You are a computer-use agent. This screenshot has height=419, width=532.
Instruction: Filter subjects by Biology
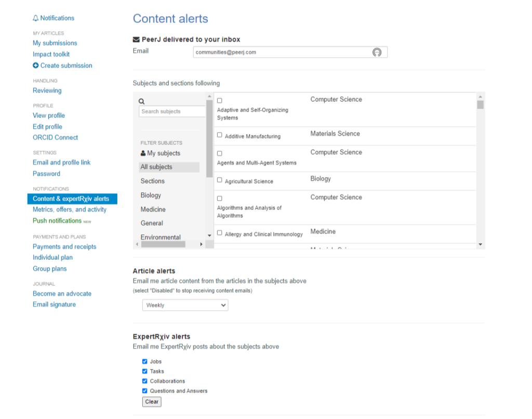(x=151, y=195)
